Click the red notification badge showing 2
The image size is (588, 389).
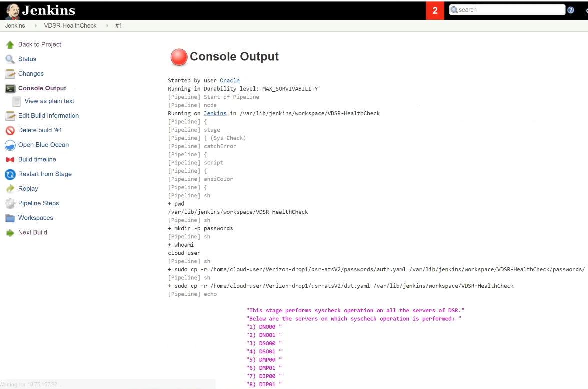pyautogui.click(x=435, y=10)
